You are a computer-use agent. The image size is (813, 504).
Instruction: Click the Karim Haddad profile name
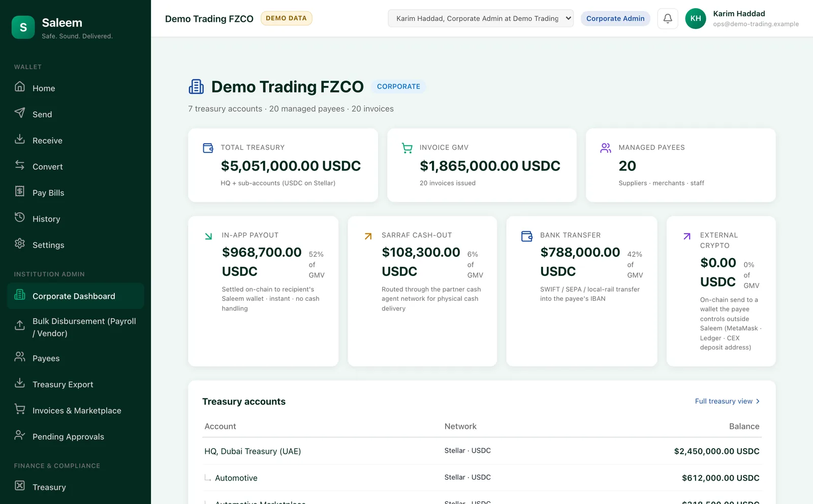coord(739,14)
